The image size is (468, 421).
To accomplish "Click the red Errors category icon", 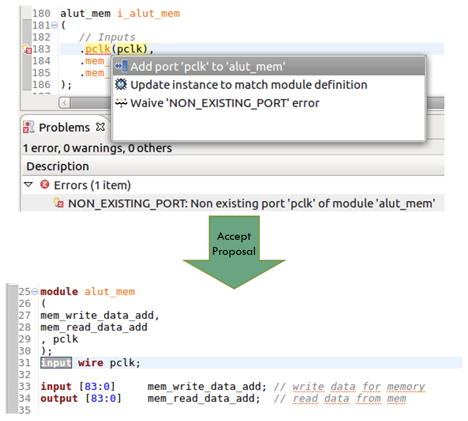I will click(45, 184).
